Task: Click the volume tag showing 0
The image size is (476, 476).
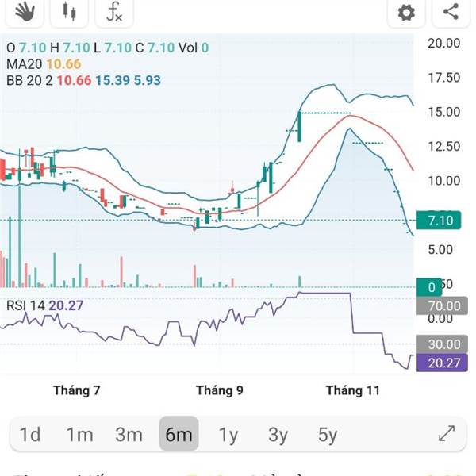Action: click(429, 287)
